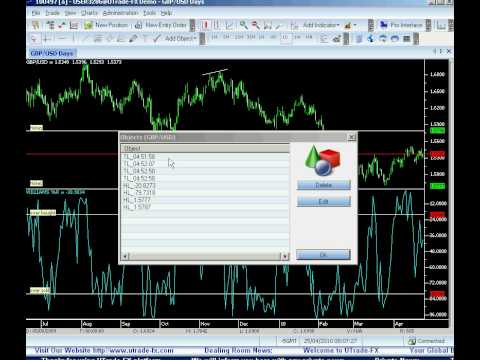This screenshot has height=360, width=480.
Task: Switch to the GBP/USD Days chart tab
Action: tap(51, 53)
